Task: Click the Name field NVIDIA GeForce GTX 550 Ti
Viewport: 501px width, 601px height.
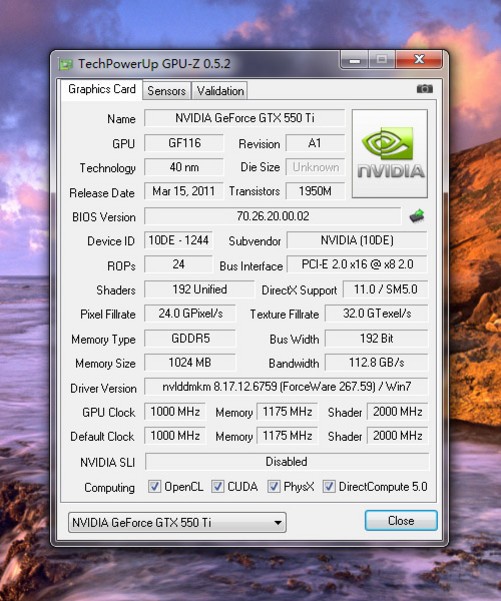Action: (245, 118)
